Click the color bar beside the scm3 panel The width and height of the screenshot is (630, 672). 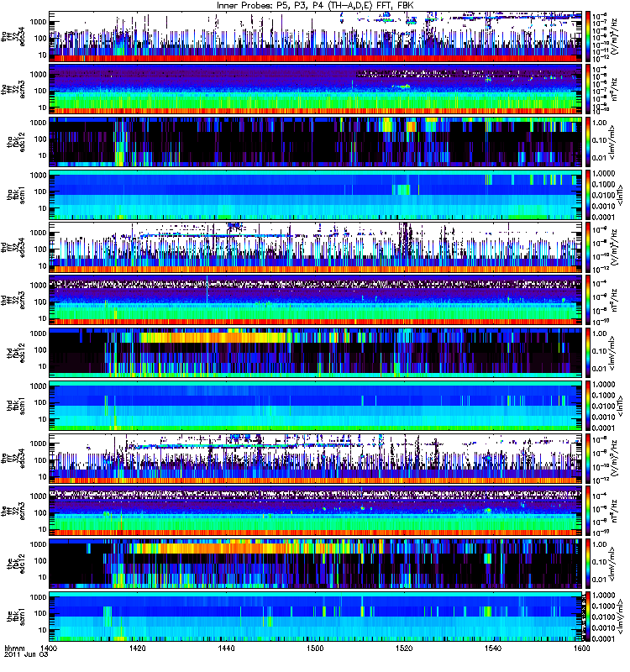pos(587,511)
